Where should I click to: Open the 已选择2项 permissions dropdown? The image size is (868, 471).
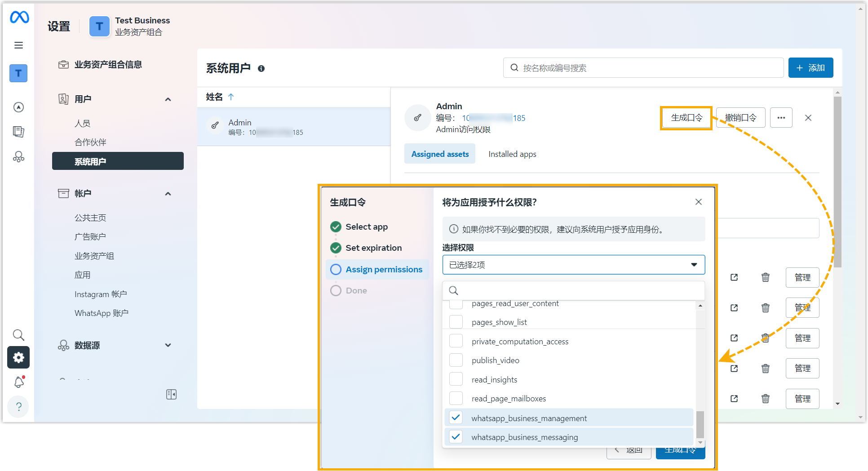pos(573,265)
